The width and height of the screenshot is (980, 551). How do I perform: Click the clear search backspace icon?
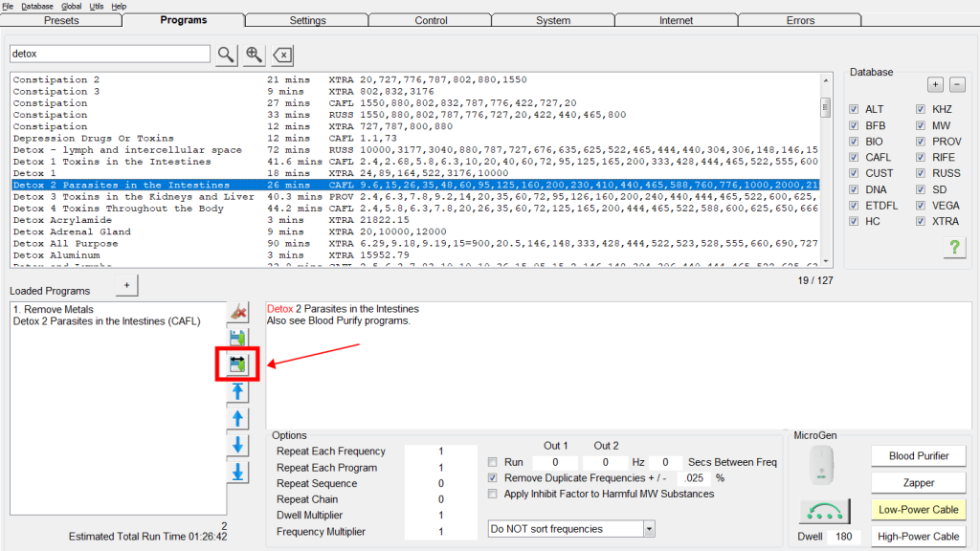[x=282, y=55]
